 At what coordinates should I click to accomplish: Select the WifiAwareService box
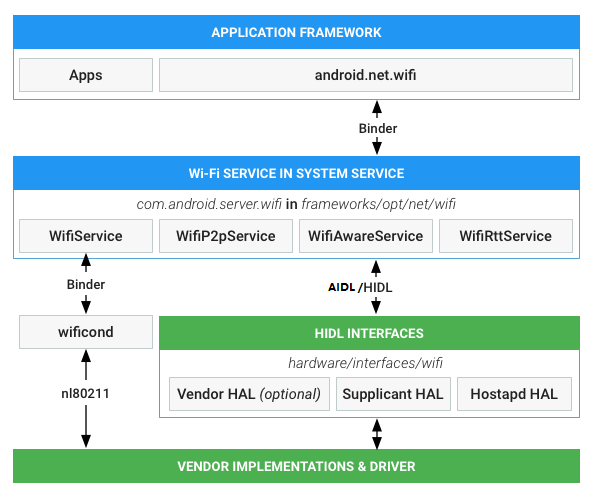[x=366, y=236]
